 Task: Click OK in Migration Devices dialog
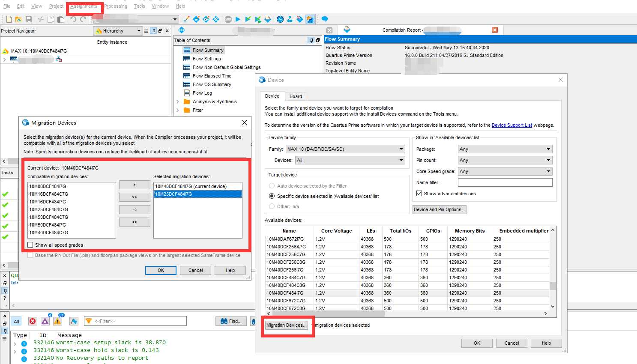[161, 270]
